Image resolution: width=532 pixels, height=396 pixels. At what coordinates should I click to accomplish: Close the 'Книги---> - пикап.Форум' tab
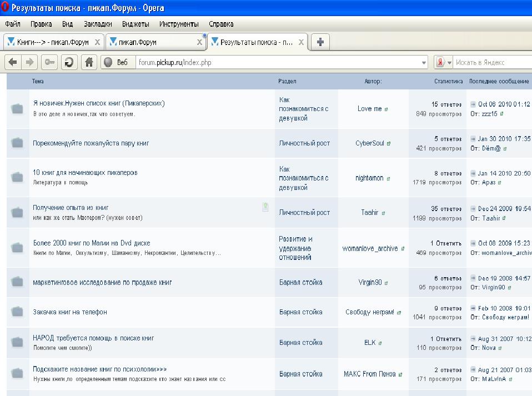coord(97,42)
